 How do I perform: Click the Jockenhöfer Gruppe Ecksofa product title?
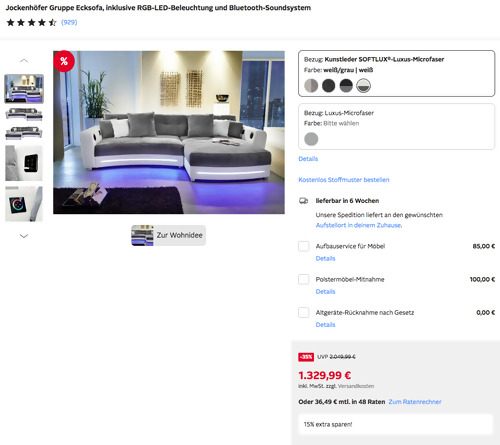point(158,8)
